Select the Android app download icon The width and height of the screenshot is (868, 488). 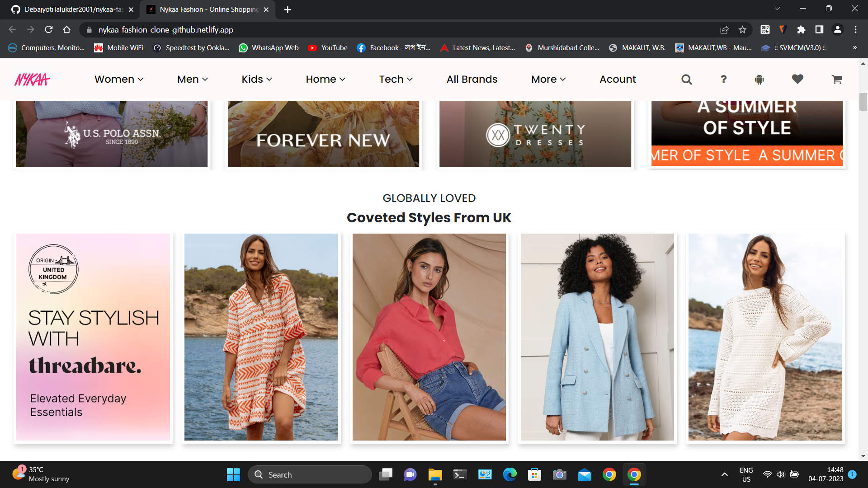(759, 79)
